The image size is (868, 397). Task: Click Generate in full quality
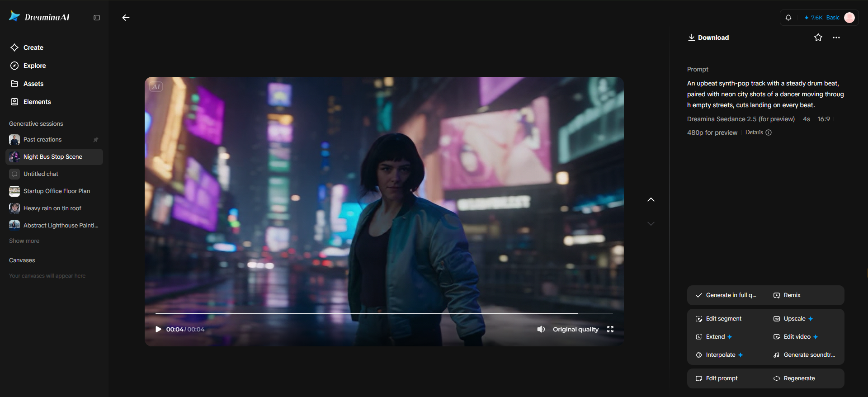726,295
